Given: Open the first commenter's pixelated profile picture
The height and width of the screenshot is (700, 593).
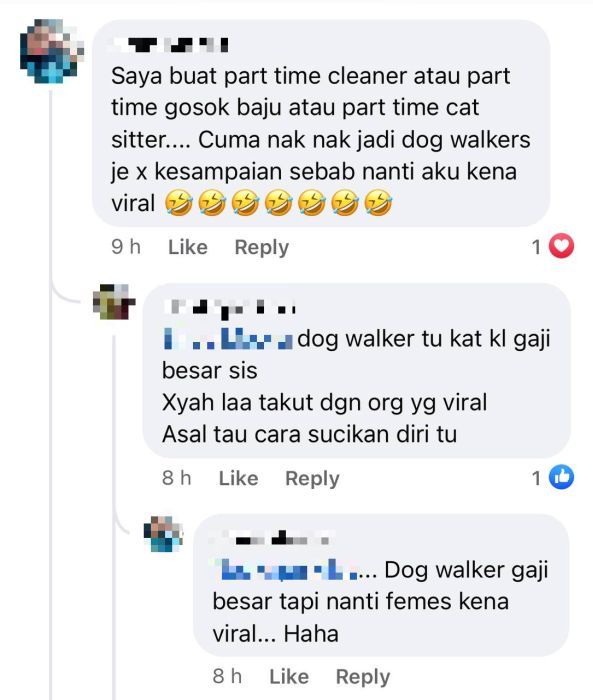Looking at the screenshot, I should 52,51.
